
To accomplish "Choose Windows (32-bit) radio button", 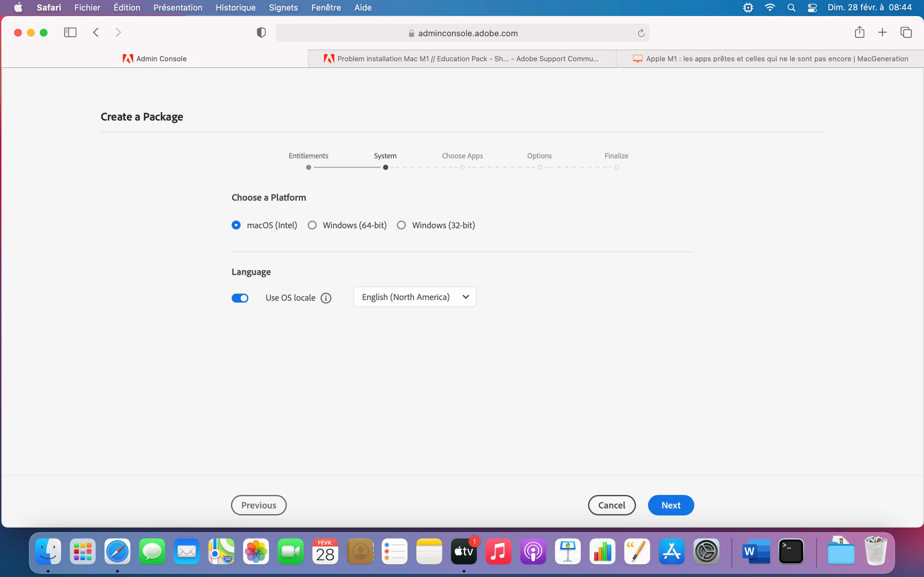I will click(x=401, y=225).
